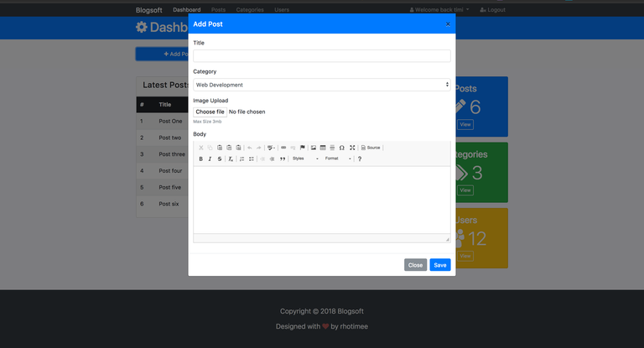Increase indent in editor
644x348 pixels.
(x=272, y=158)
